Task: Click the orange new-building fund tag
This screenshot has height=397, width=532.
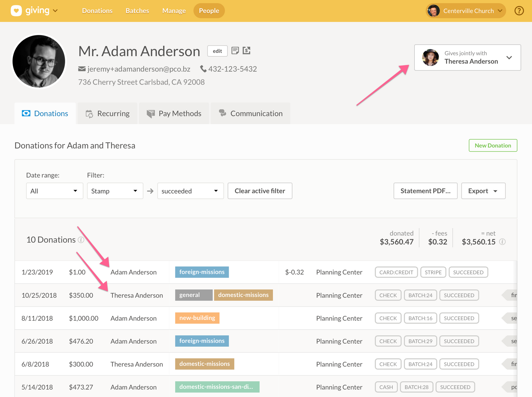Action: click(x=197, y=318)
